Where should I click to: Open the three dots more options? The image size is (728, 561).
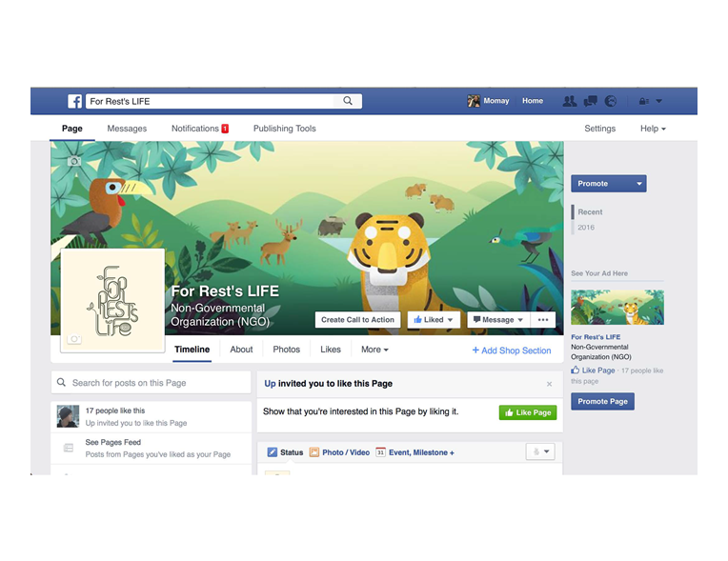point(543,320)
